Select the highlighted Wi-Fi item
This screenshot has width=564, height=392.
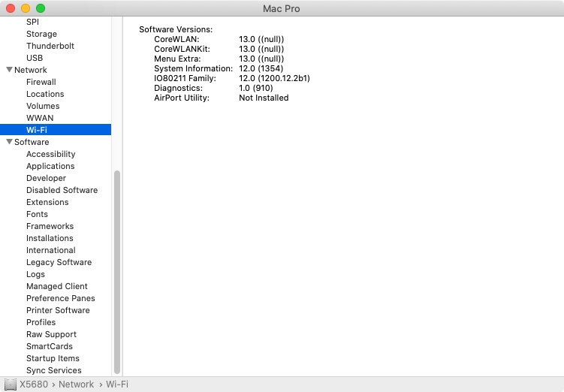coord(56,130)
